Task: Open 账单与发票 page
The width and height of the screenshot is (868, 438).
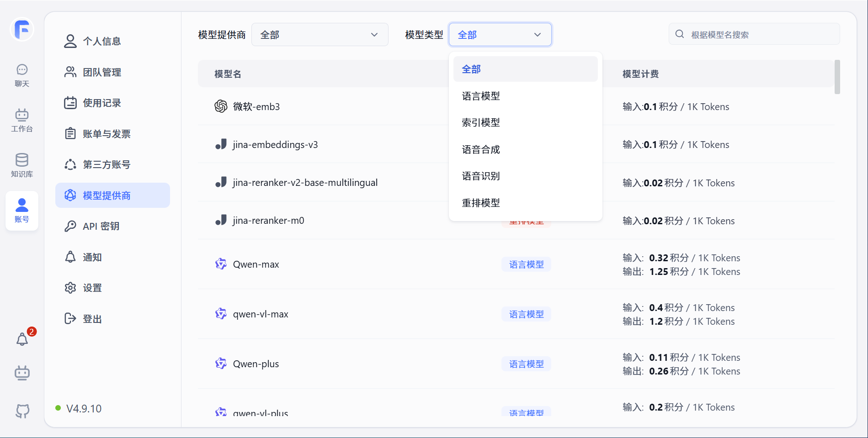Action: 112,134
